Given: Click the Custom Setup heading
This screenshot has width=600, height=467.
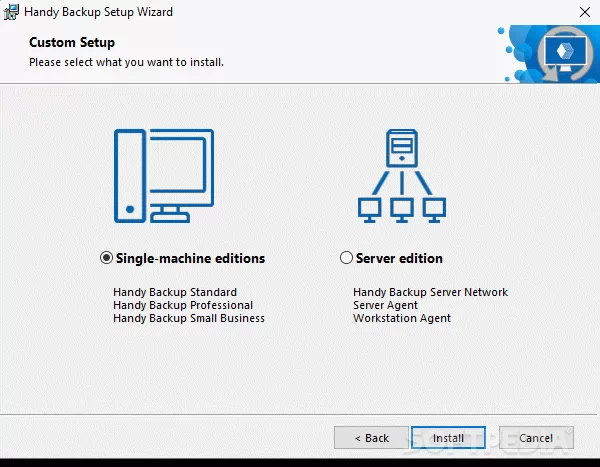Looking at the screenshot, I should (72, 42).
